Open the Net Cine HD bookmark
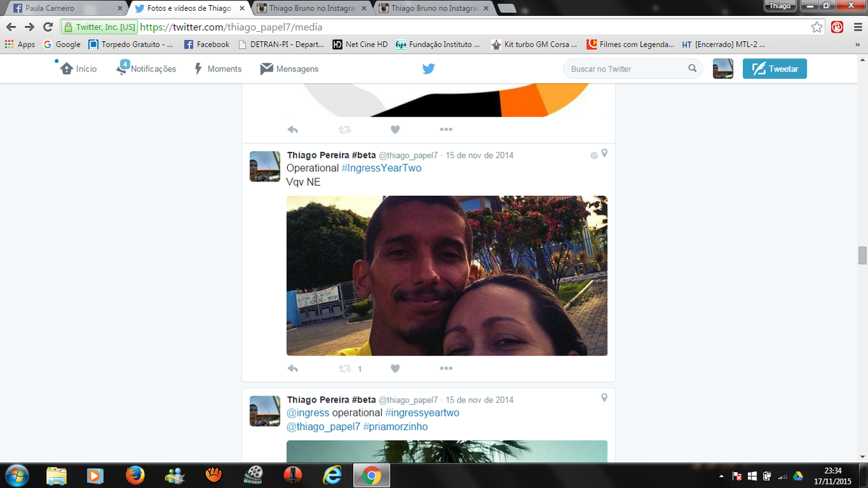 (x=360, y=44)
